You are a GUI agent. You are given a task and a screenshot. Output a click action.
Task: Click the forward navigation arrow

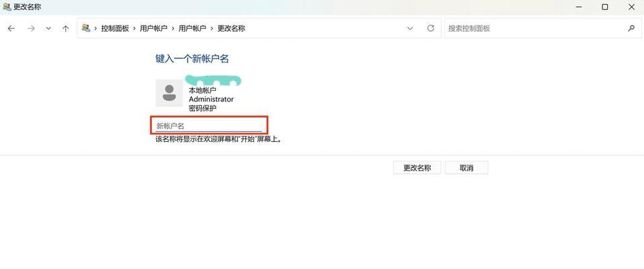pos(31,28)
